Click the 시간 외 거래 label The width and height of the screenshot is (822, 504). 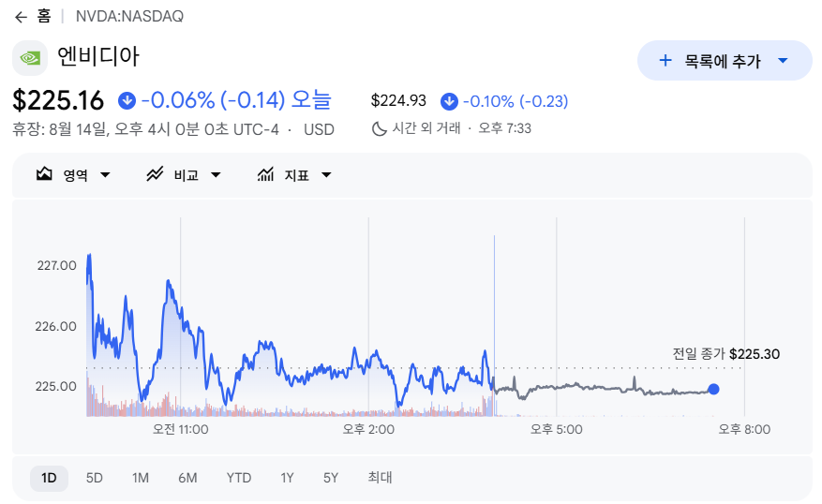426,127
